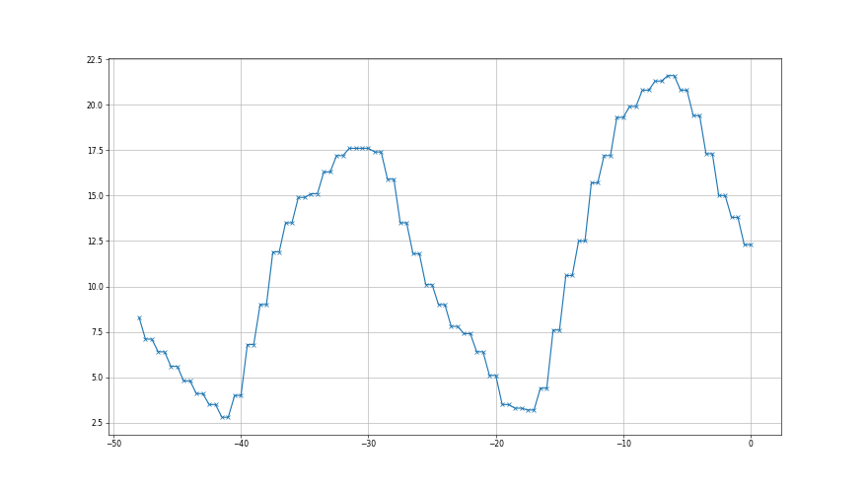Click the 2.5 label on the y-axis

pos(96,423)
